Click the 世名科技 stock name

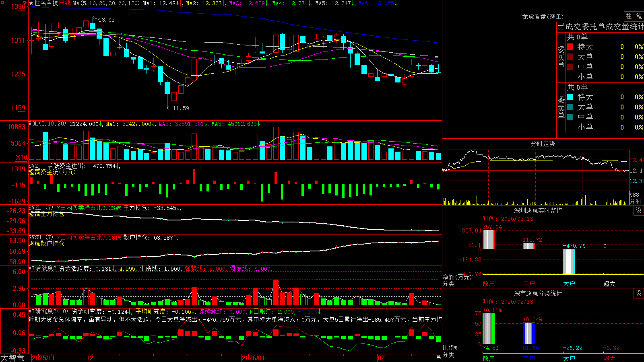pyautogui.click(x=46, y=3)
